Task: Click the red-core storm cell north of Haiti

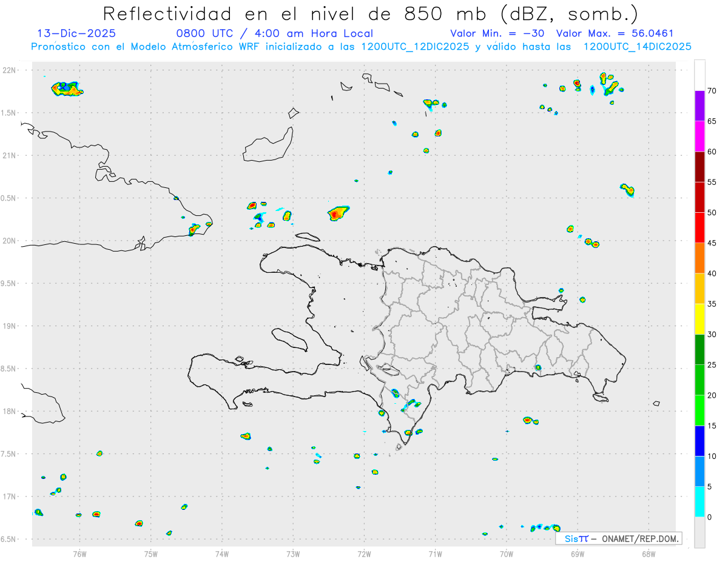Action: tap(338, 213)
